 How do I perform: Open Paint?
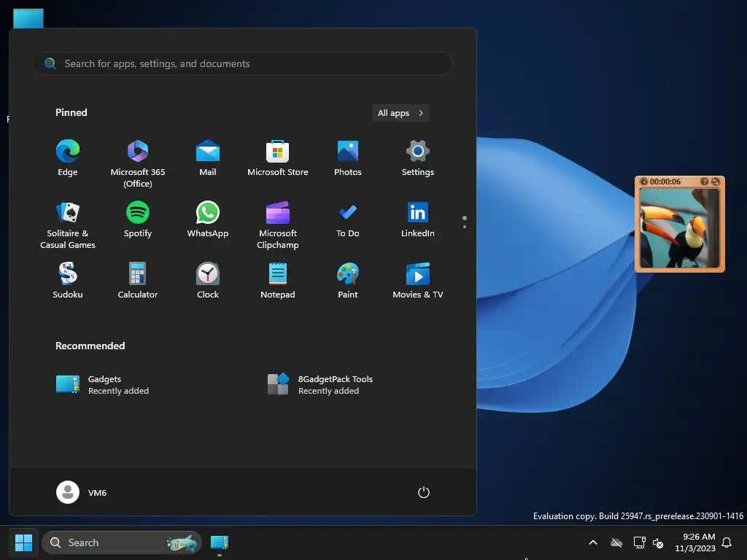tap(348, 281)
